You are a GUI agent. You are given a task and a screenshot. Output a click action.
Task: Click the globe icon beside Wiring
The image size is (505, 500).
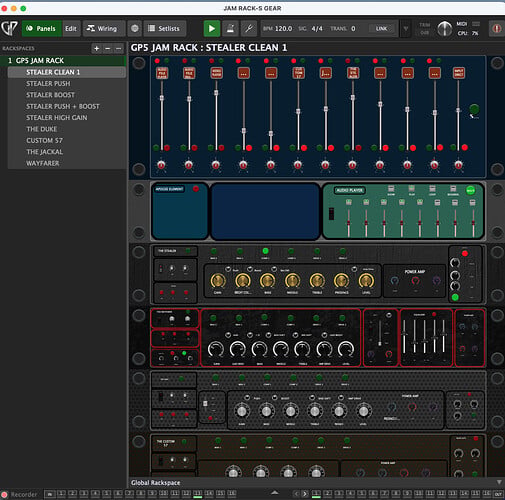coord(135,29)
